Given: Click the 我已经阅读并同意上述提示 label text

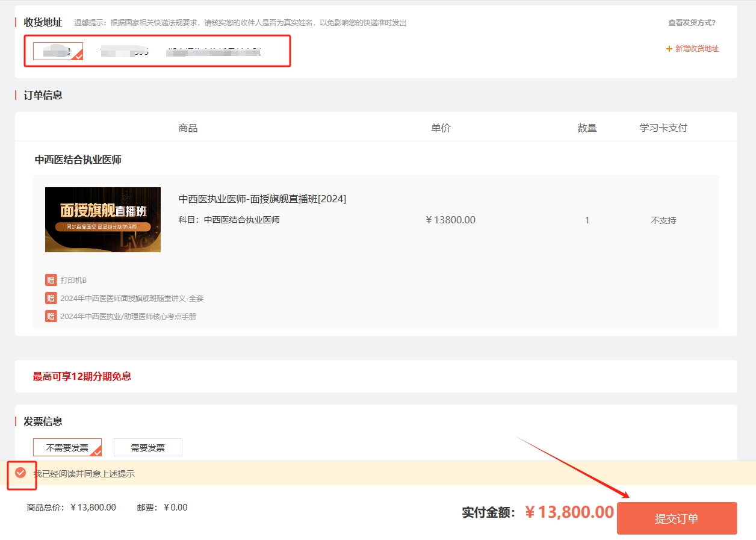Looking at the screenshot, I should pyautogui.click(x=84, y=474).
